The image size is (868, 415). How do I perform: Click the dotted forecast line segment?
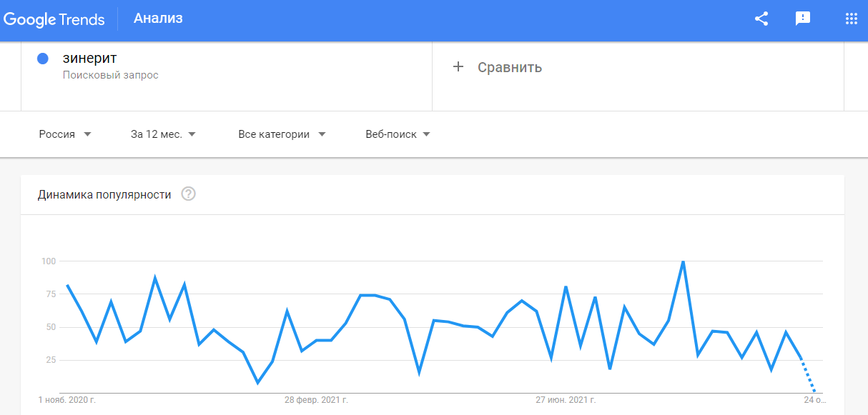coord(808,375)
